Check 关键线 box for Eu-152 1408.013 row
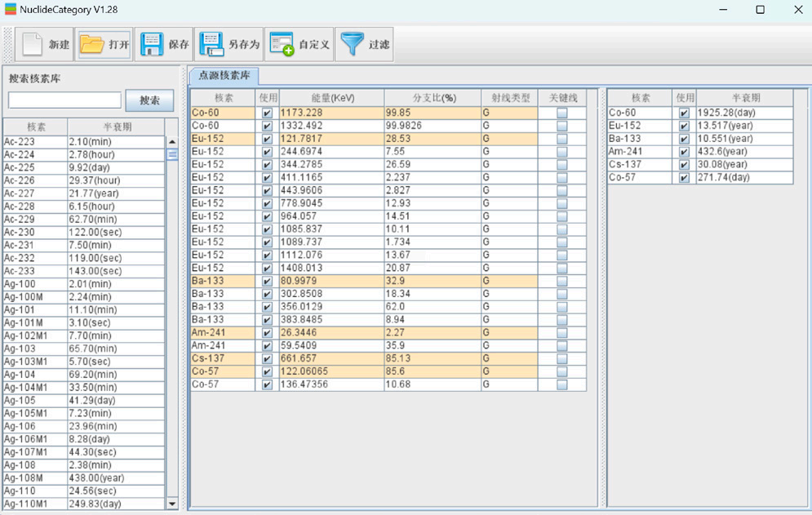Screen dimensions: 812x515 (562, 269)
